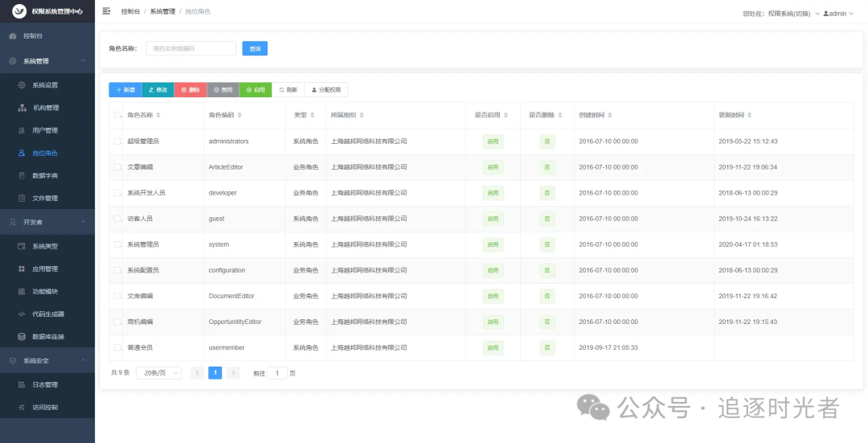
Task: Select page 1 in pagination
Action: tap(215, 373)
